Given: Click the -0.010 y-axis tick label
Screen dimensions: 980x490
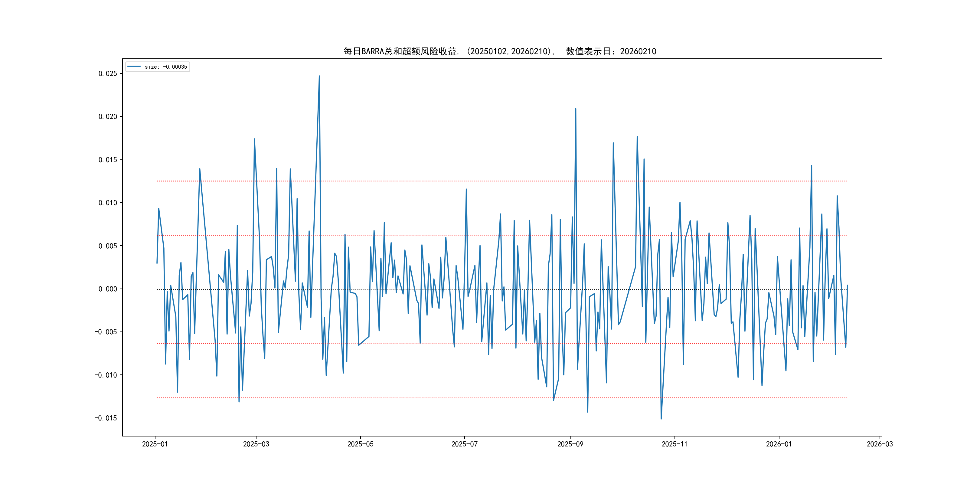Looking at the screenshot, I should point(106,375).
